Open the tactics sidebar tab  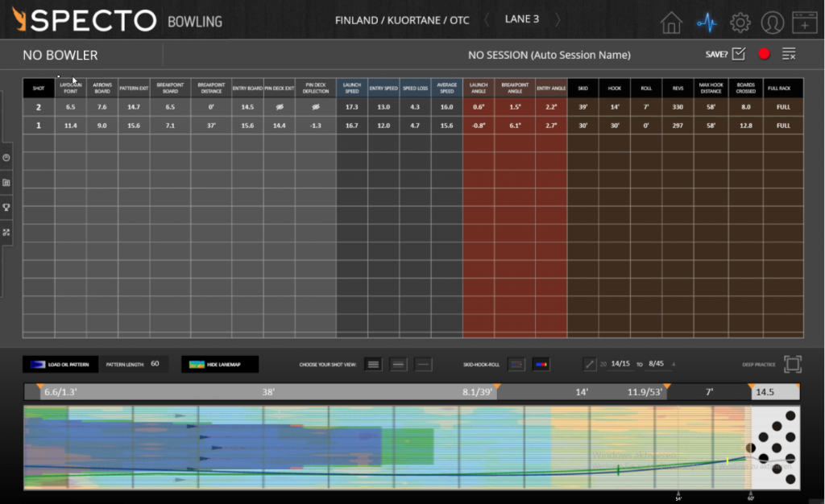6,232
